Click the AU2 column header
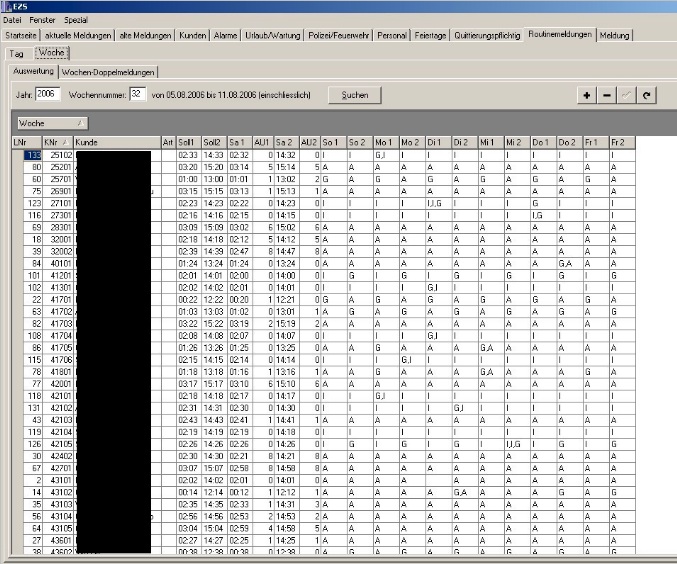 pos(310,143)
